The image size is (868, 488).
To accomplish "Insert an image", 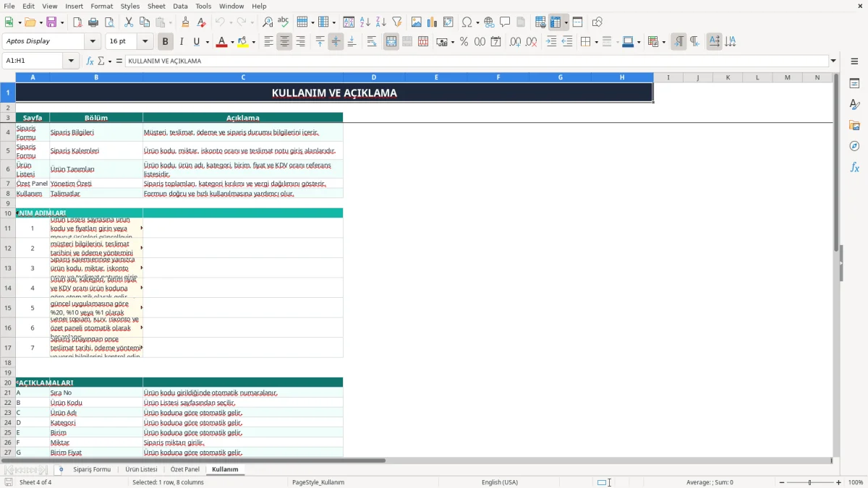I will tap(416, 22).
